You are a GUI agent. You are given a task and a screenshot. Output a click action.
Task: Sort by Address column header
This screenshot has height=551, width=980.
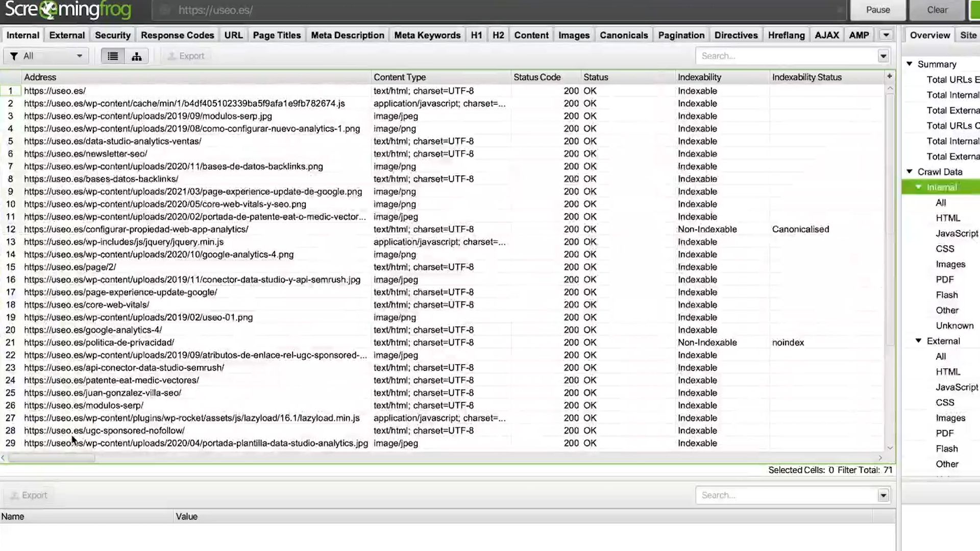197,77
